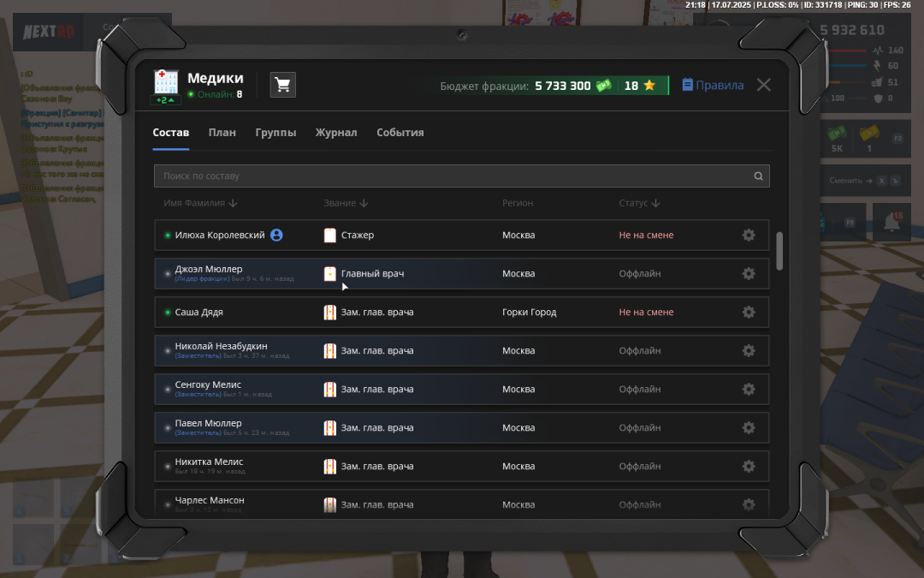Open the План tab
924x578 pixels.
222,133
